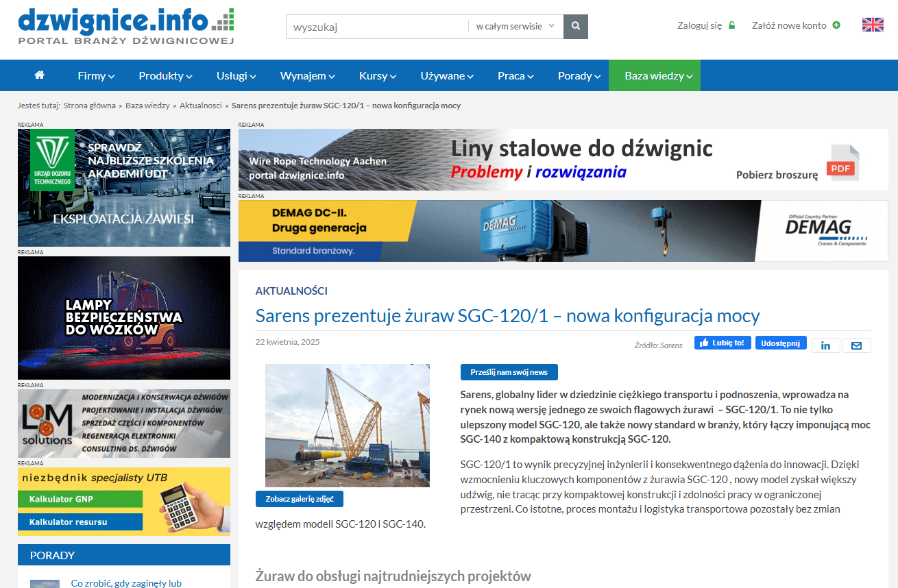Click Facebook 'Lubię to!' like button
The width and height of the screenshot is (898, 588).
723,343
